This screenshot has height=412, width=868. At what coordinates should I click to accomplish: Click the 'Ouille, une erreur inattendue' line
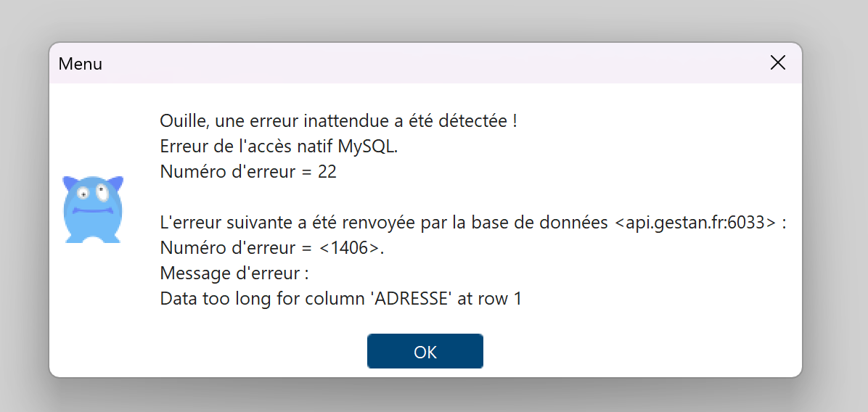pyautogui.click(x=338, y=120)
